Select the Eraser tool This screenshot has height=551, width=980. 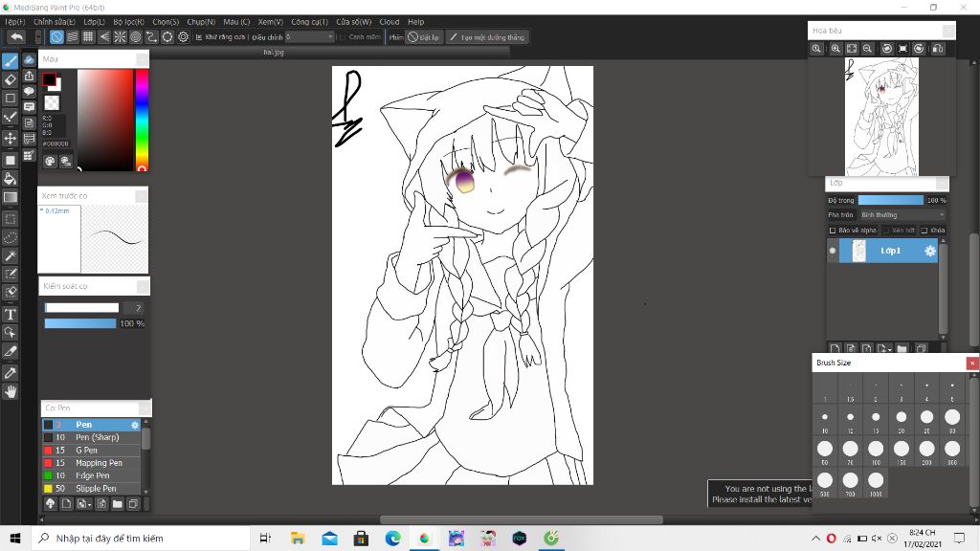10,79
